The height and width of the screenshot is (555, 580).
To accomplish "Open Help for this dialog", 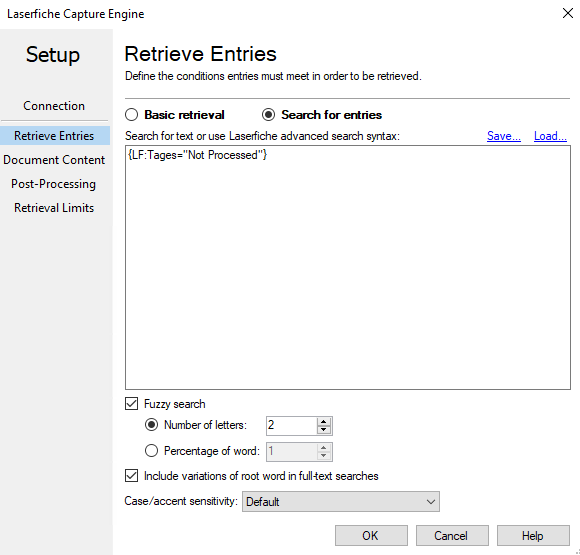I will 533,535.
